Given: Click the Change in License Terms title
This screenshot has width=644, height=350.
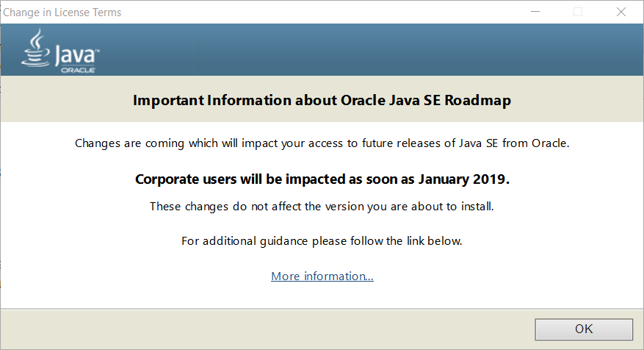Looking at the screenshot, I should [x=62, y=12].
